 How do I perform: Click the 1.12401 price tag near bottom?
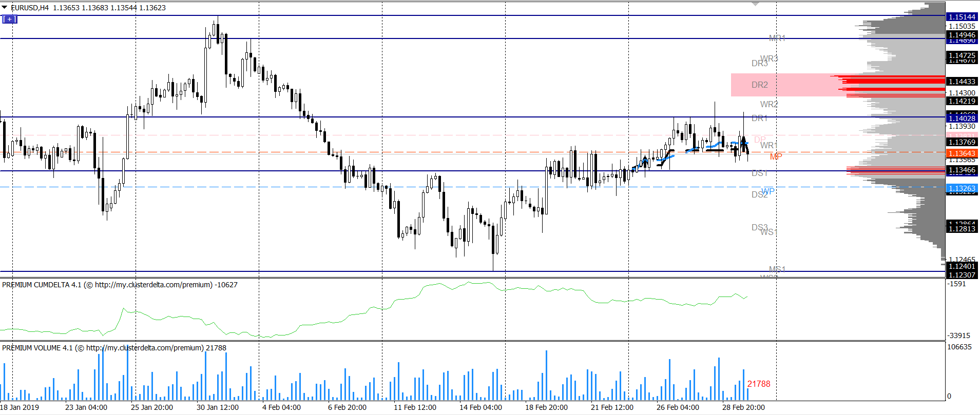[962, 266]
